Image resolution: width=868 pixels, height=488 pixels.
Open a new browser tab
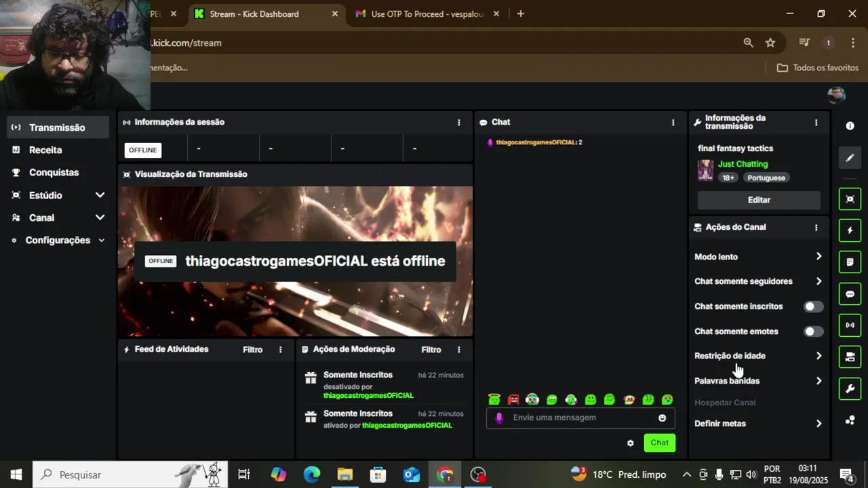pyautogui.click(x=520, y=14)
